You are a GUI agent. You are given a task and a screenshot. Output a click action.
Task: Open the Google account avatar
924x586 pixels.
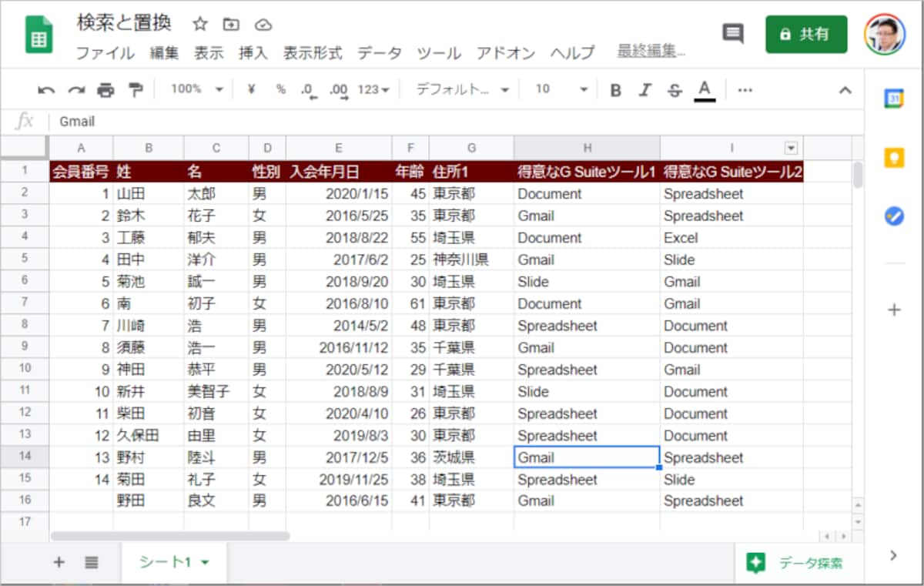[885, 34]
